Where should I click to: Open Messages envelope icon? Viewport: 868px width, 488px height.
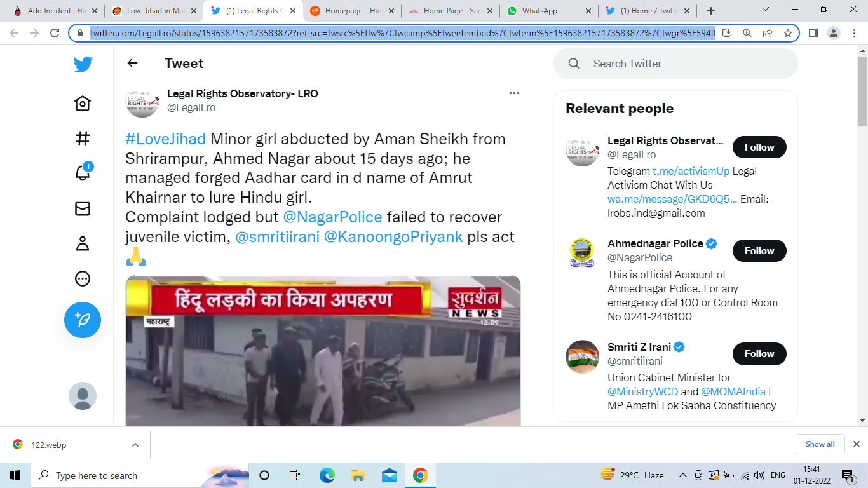point(83,208)
